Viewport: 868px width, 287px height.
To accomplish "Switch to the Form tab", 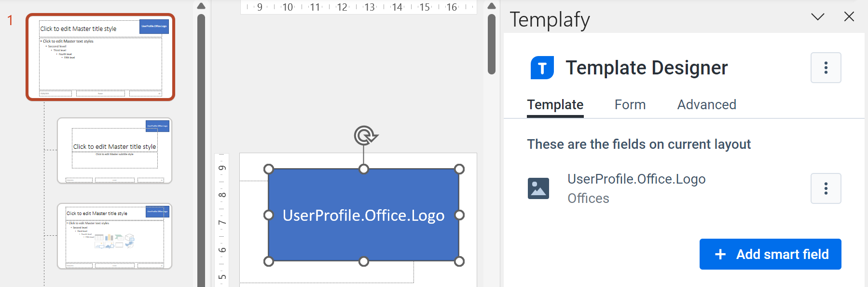I will coord(630,104).
